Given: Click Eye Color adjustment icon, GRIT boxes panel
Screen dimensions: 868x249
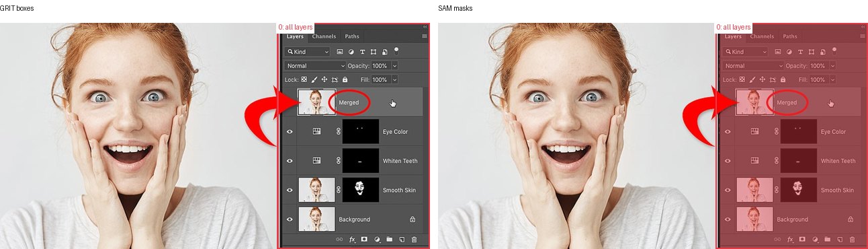Looking at the screenshot, I should click(x=316, y=132).
